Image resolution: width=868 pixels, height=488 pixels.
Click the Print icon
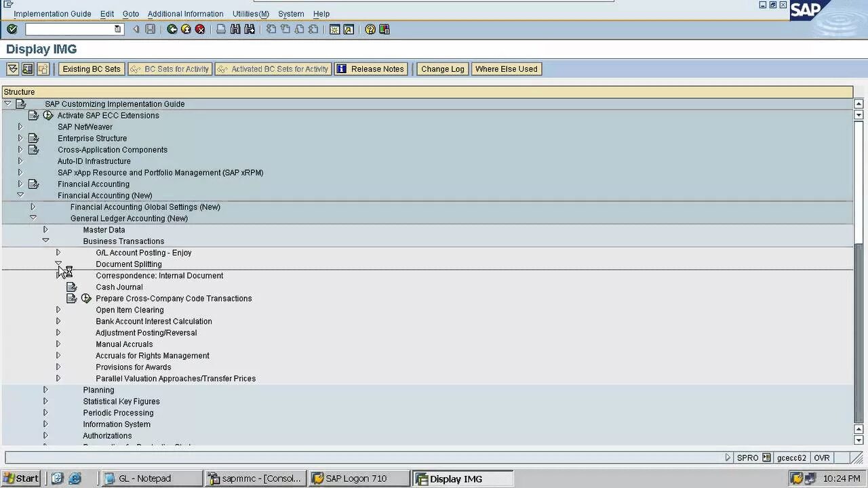221,29
